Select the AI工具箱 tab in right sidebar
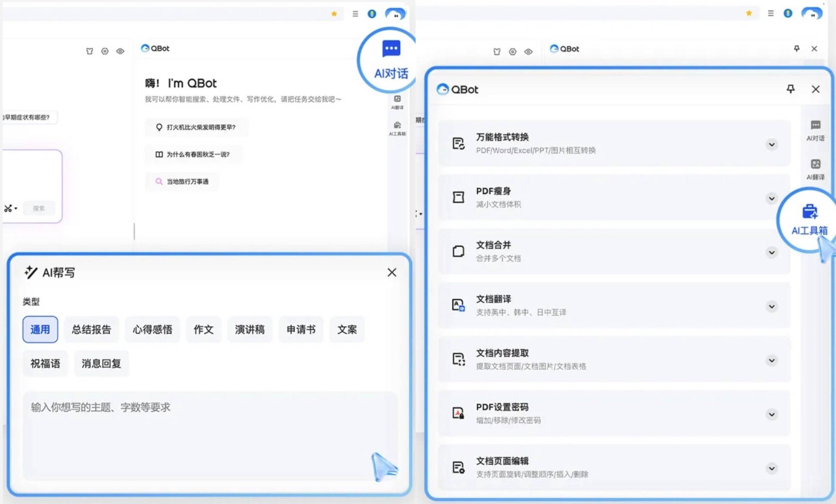 click(810, 220)
